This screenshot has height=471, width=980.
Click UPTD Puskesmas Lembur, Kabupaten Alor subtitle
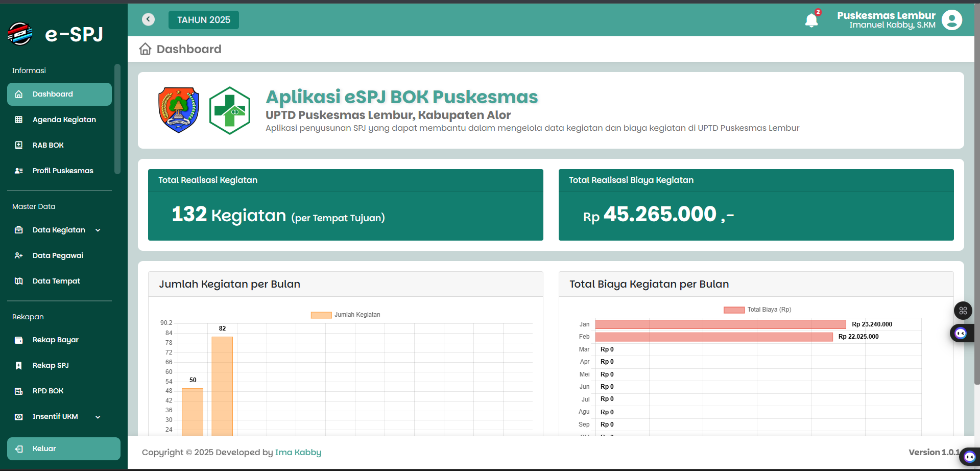point(388,115)
